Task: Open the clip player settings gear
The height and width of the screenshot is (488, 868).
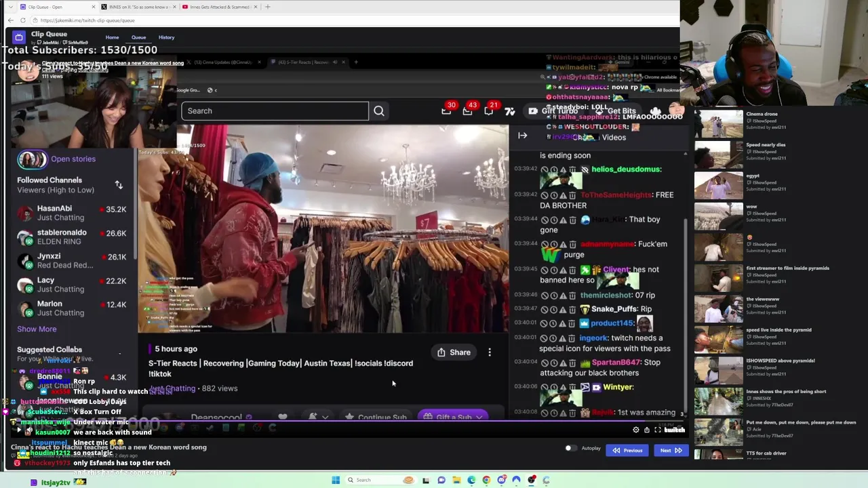Action: click(x=635, y=430)
